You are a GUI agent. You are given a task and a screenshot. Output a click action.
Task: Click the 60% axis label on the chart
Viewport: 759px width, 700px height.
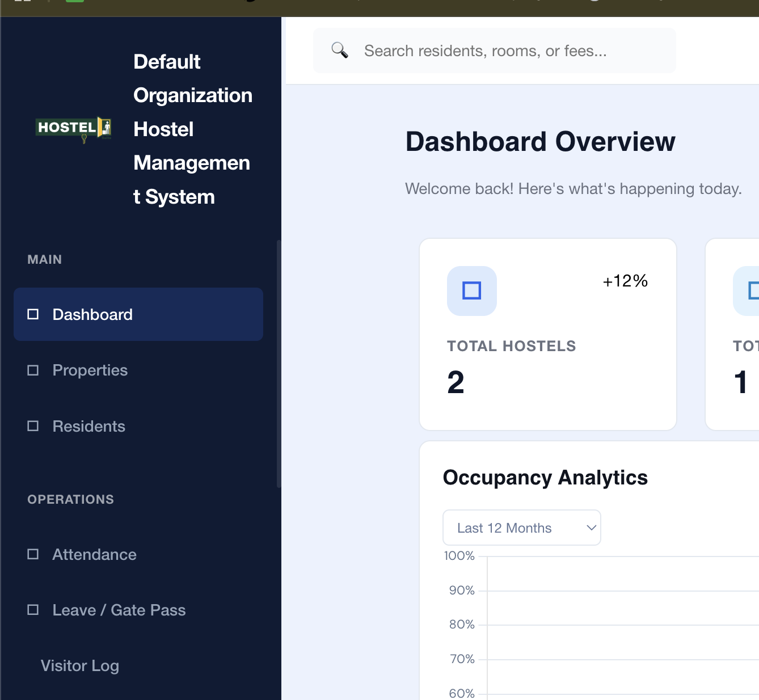tap(462, 693)
